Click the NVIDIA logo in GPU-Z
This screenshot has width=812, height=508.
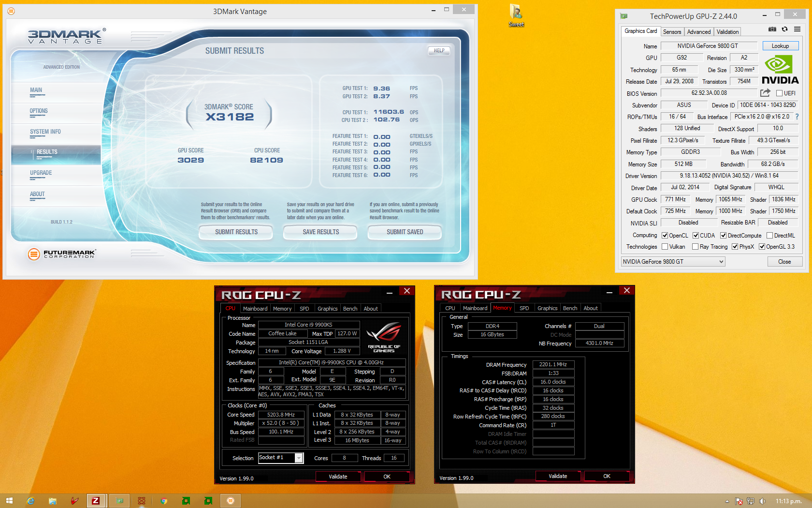click(780, 70)
